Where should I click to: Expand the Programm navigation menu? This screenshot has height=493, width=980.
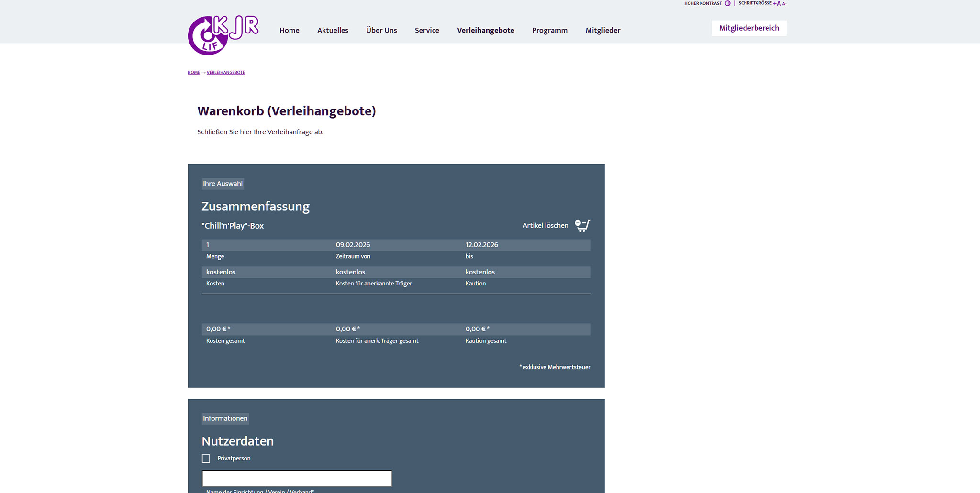point(549,30)
